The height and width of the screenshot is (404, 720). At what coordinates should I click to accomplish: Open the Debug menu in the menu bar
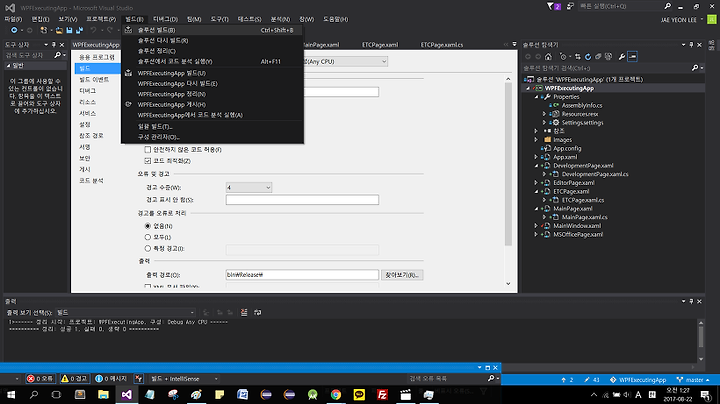165,19
